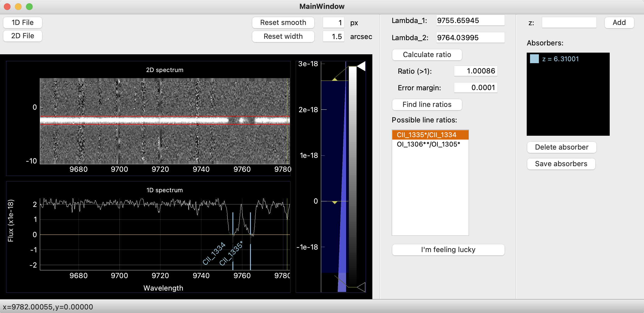644x313 pixels.
Task: Click the Find line ratios button
Action: tap(427, 104)
